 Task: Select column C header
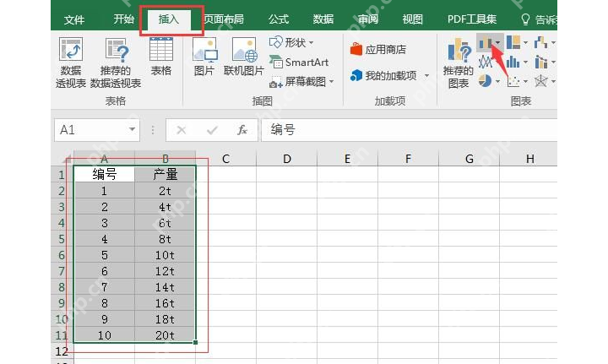(x=226, y=159)
